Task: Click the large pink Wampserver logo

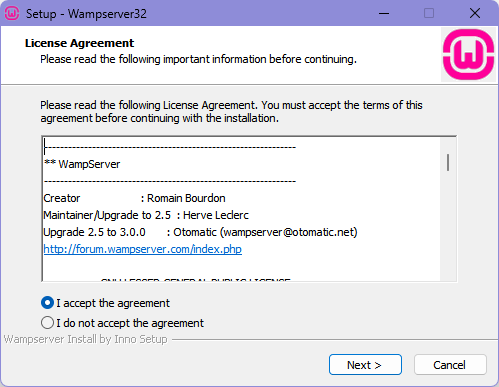Action: 468,55
